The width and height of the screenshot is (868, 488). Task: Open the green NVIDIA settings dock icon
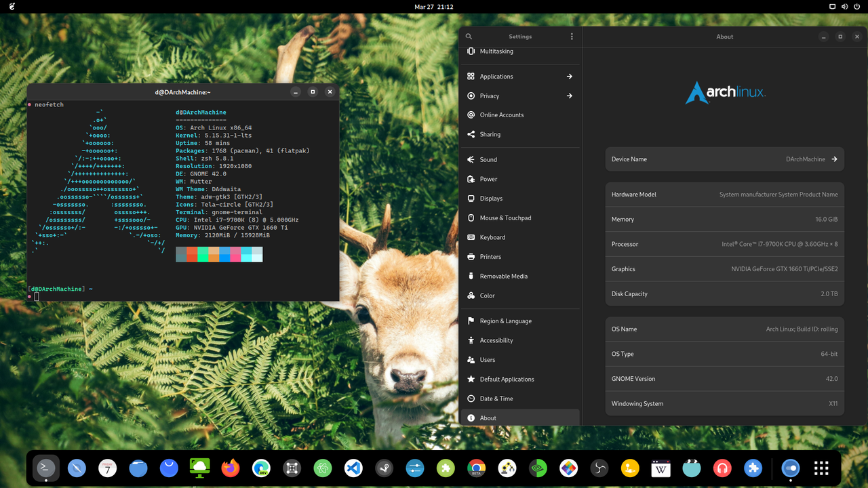pyautogui.click(x=538, y=468)
